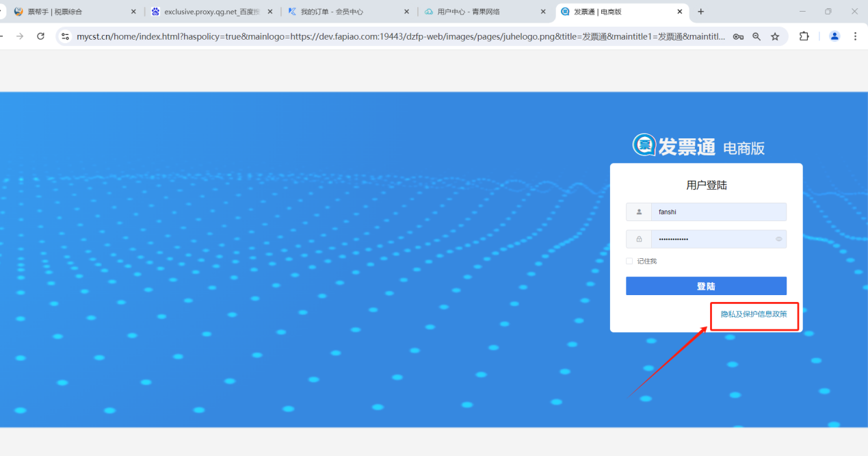Image resolution: width=868 pixels, height=456 pixels.
Task: Go forward with the browser arrow
Action: 20,36
